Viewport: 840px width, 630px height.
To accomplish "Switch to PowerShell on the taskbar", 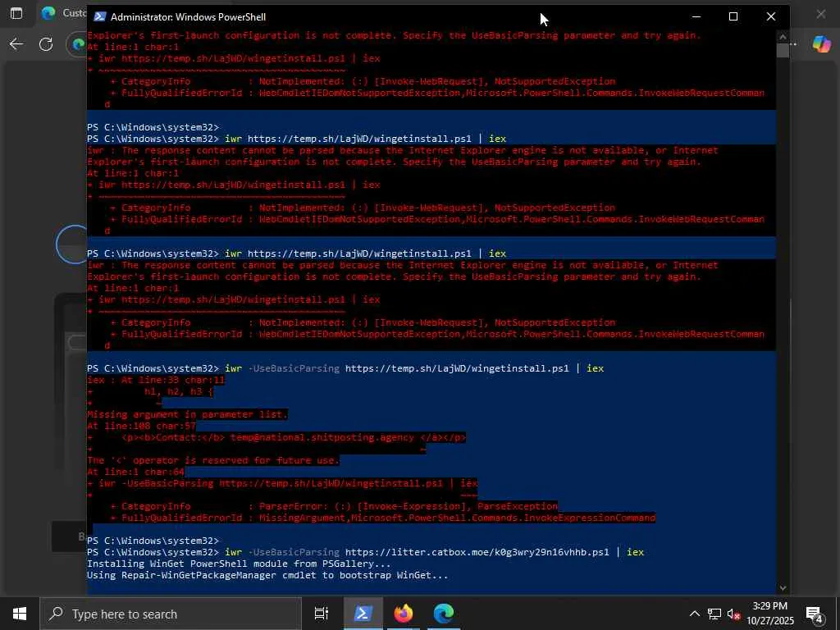I will [363, 614].
